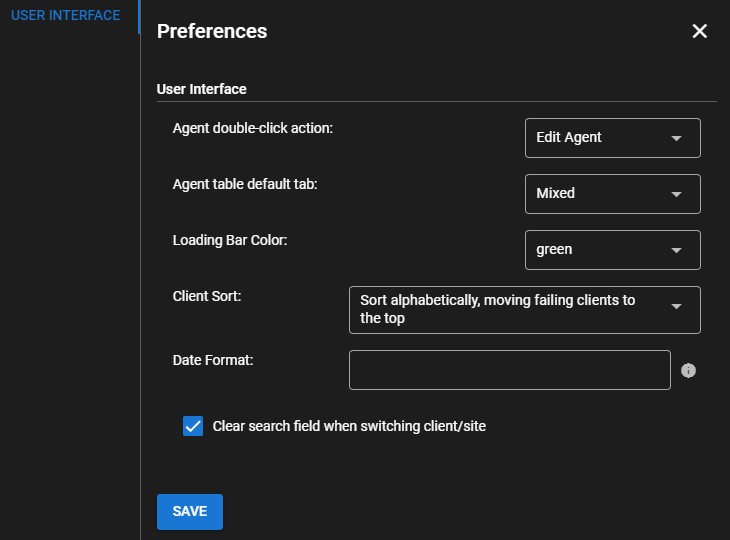
Task: Click the arrow icon on green dropdown
Action: 676,250
